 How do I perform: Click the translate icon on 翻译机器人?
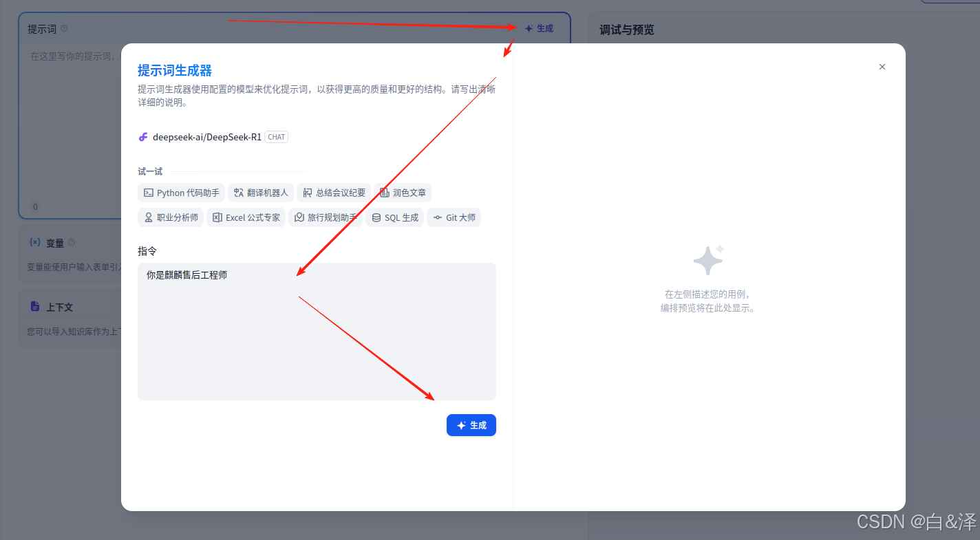click(238, 193)
